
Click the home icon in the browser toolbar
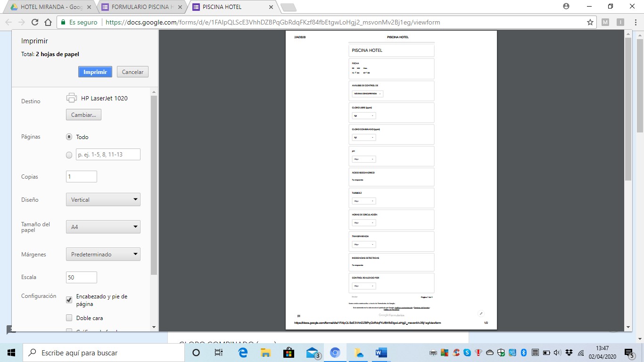coord(48,22)
